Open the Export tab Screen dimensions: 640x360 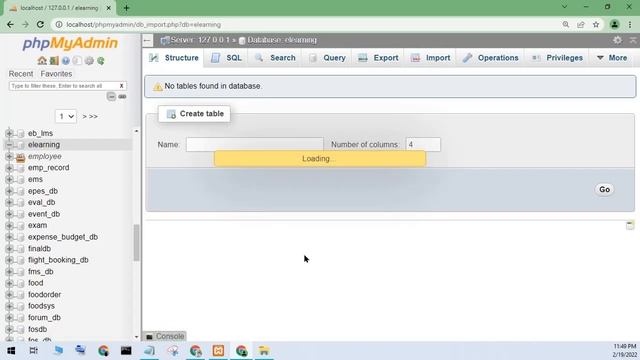point(378,58)
